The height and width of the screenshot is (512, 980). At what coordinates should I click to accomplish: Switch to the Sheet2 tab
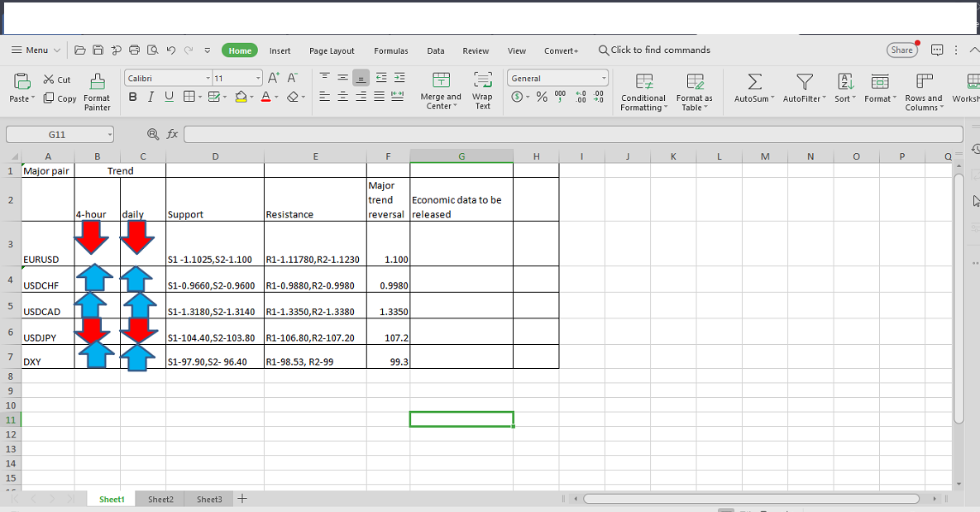click(160, 500)
